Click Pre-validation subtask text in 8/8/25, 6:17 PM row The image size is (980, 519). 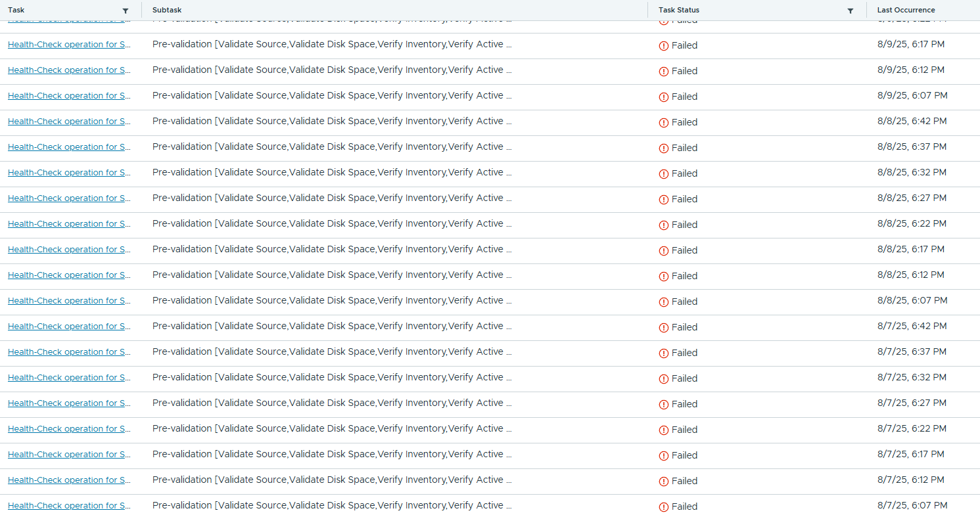[332, 249]
